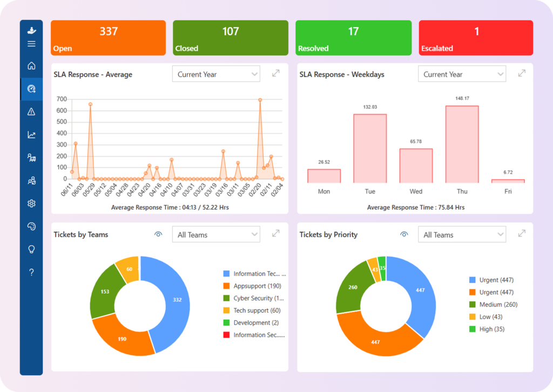Click the Wed bar labeled 65.78

click(x=416, y=166)
